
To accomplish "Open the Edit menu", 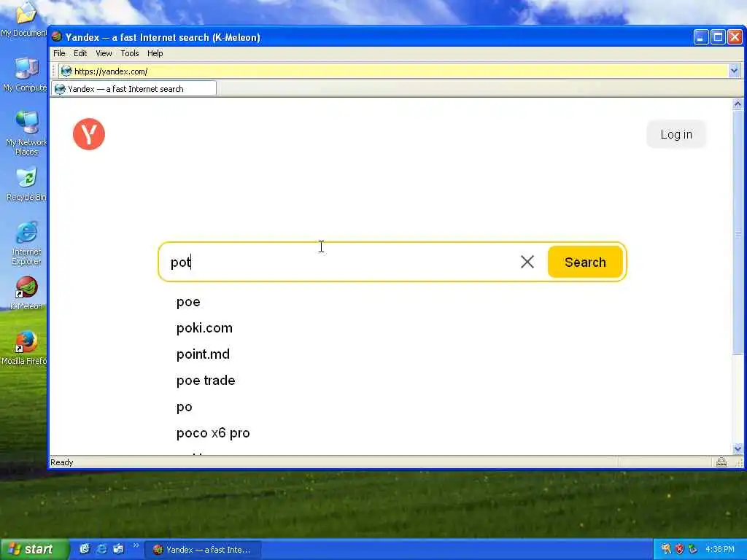I will click(80, 53).
